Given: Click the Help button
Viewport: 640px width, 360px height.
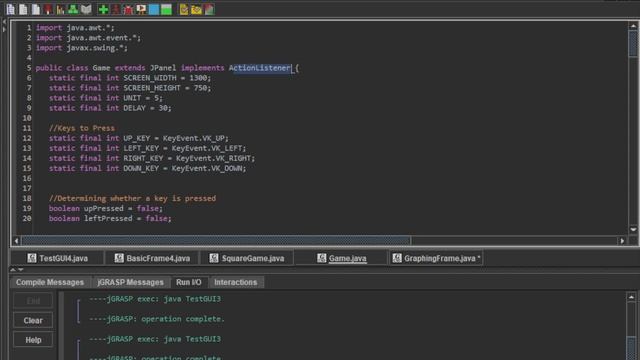Looking at the screenshot, I should (x=33, y=340).
